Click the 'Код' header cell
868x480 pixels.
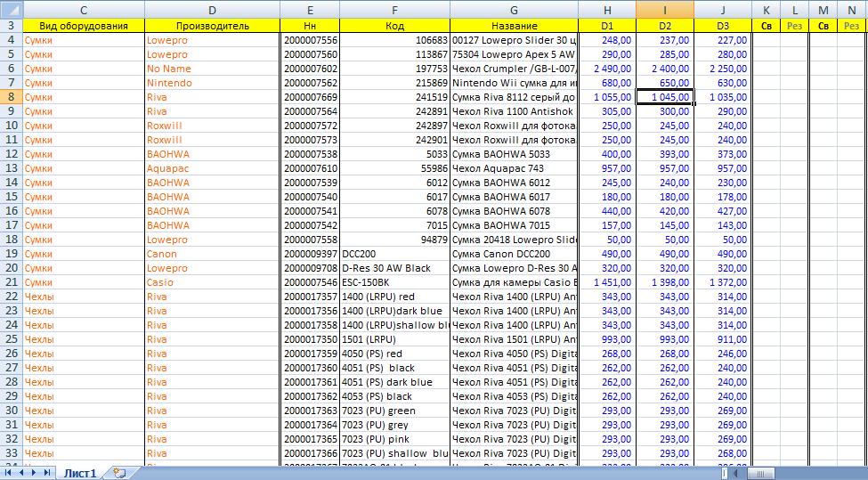pyautogui.click(x=394, y=26)
